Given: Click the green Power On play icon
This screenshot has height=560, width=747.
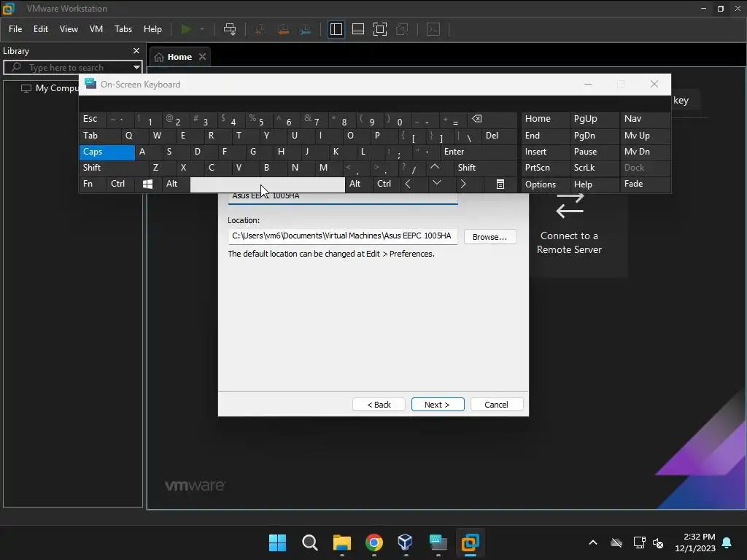Looking at the screenshot, I should click(x=186, y=29).
